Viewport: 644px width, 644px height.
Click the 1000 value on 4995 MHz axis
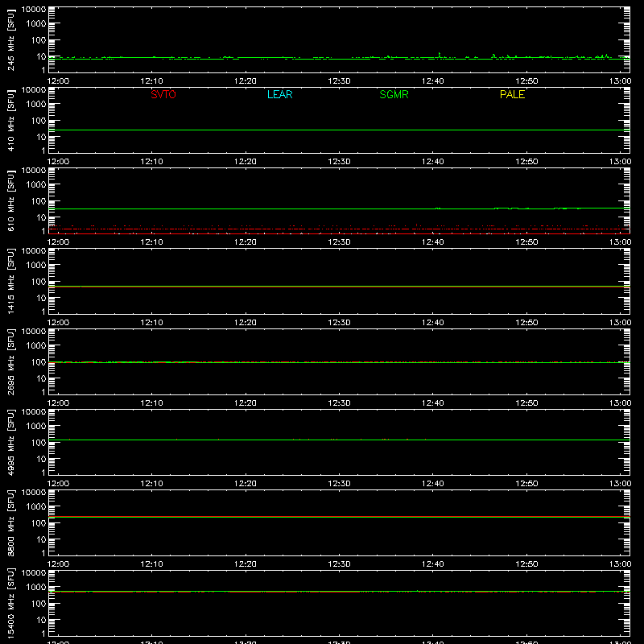pyautogui.click(x=36, y=427)
